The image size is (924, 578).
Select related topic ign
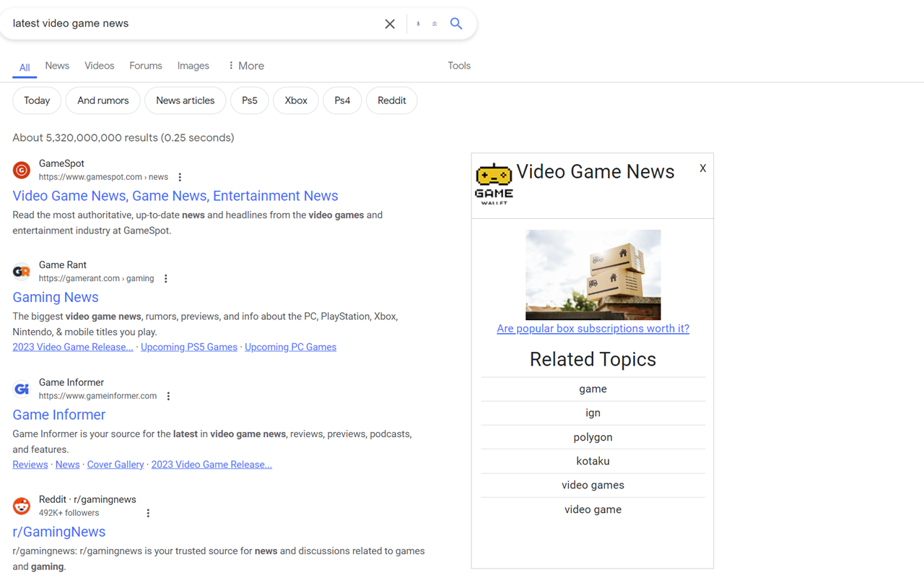(x=593, y=413)
